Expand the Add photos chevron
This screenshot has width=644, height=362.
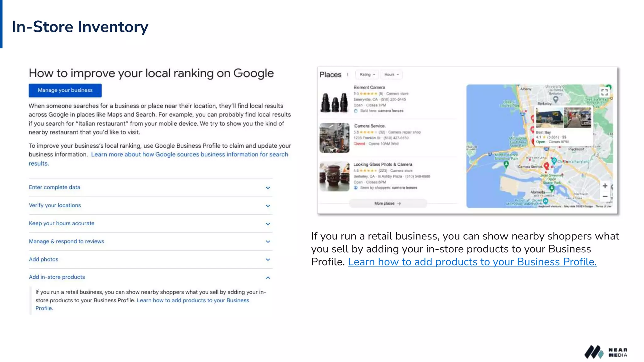268,260
